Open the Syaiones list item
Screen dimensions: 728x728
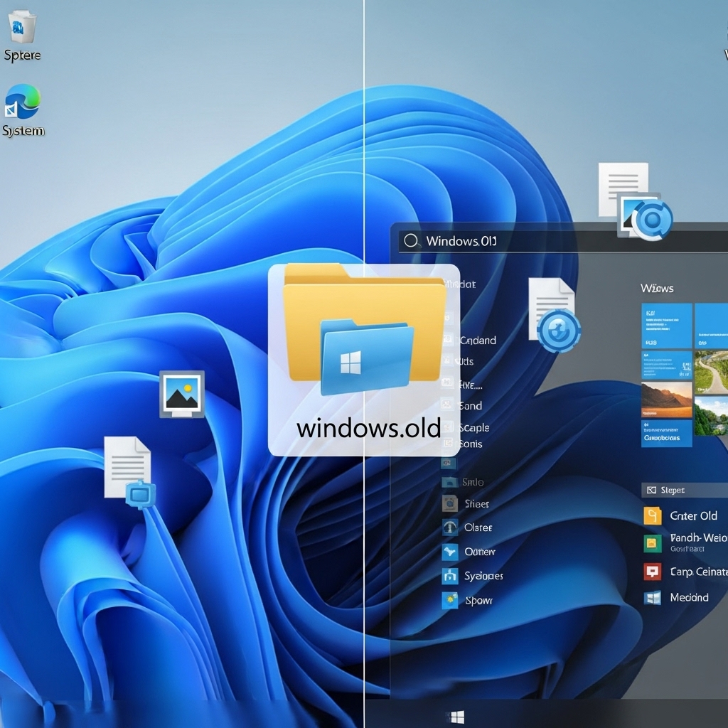point(483,576)
